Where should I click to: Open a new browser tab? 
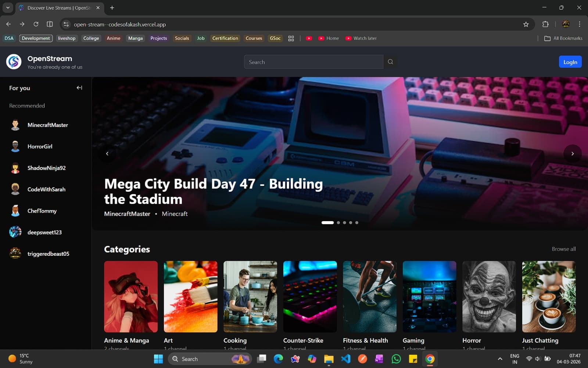112,8
